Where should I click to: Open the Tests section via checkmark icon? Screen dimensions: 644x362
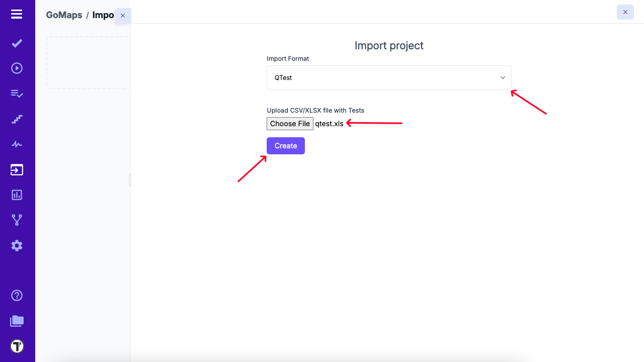(17, 43)
